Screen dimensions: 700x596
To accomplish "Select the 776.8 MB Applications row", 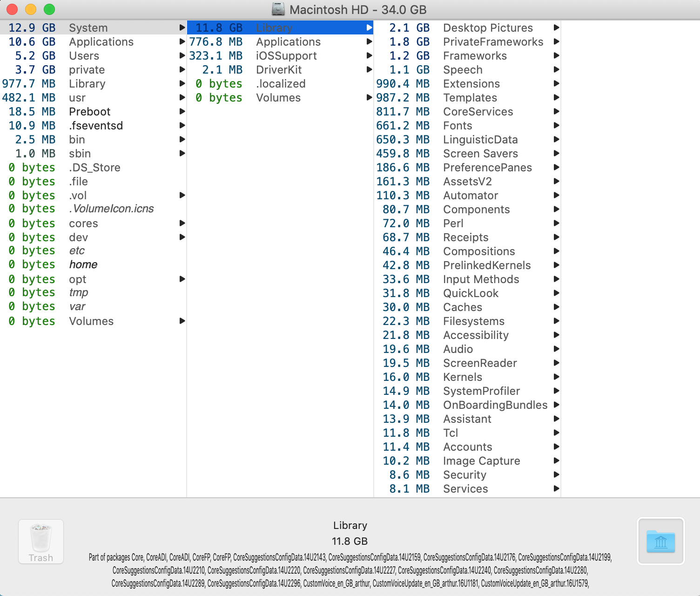I will click(280, 42).
